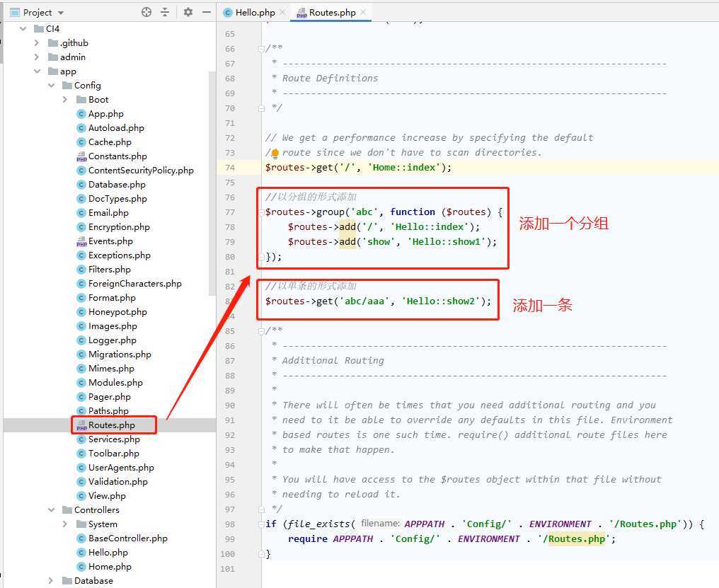
Task: Click the Modules.php class icon
Action: coord(81,383)
